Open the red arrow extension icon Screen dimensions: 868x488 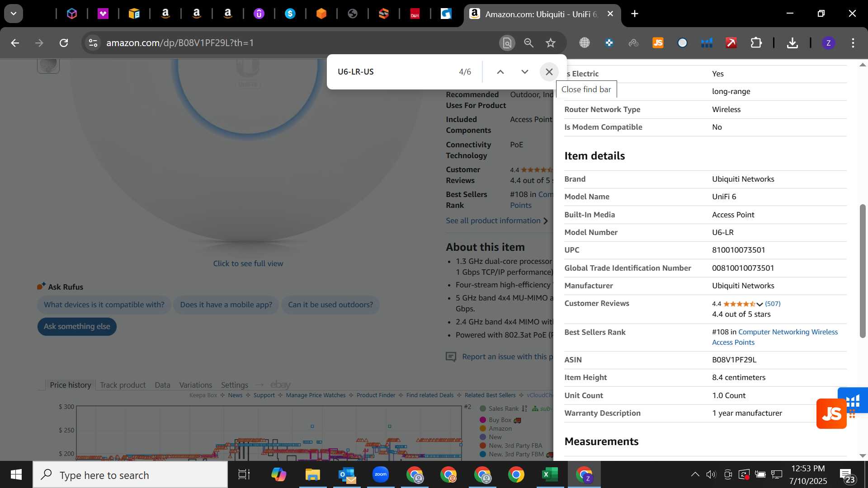[731, 43]
